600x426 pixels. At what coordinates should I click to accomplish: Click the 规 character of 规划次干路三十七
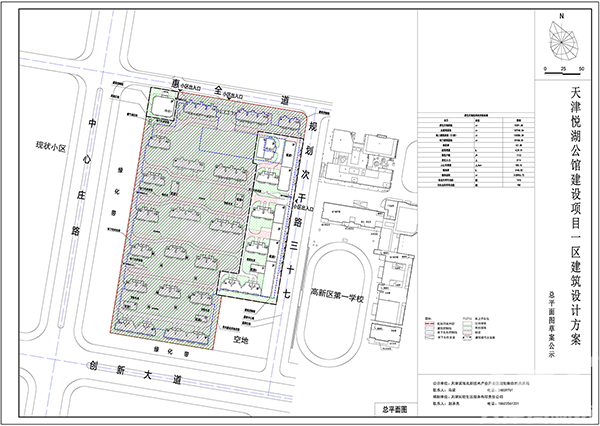click(313, 126)
